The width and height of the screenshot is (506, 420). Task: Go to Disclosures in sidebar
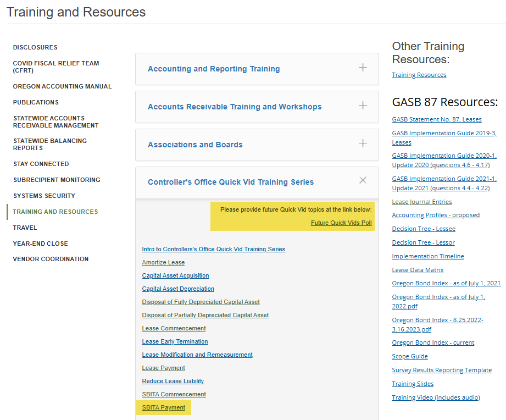point(35,48)
